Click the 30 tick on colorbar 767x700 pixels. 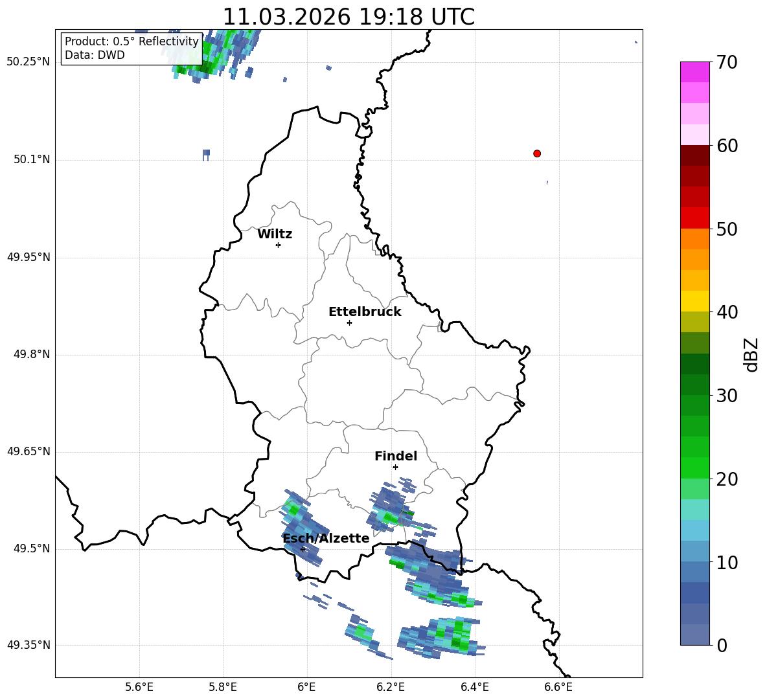click(726, 396)
